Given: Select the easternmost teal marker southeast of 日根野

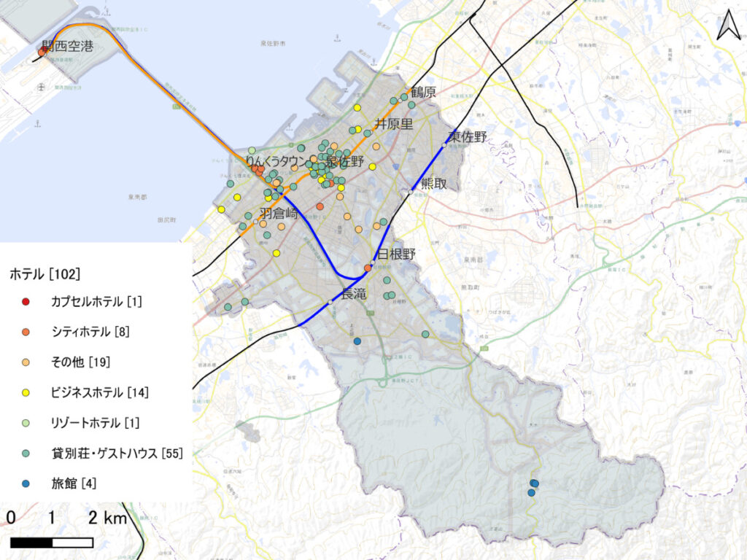Looking at the screenshot, I should [x=425, y=334].
